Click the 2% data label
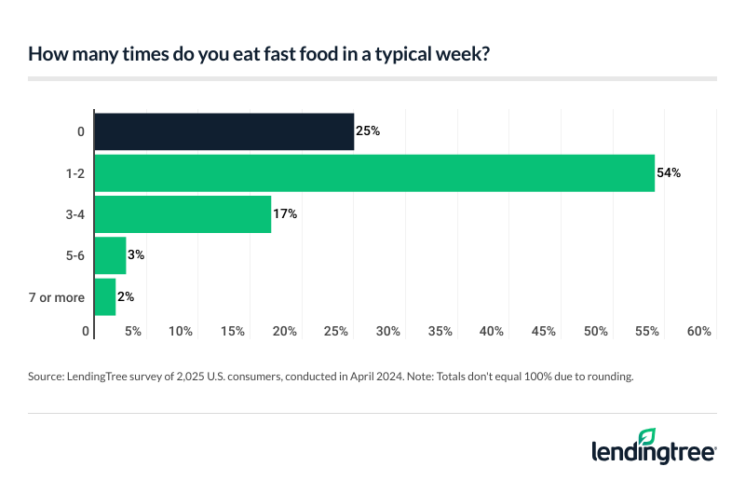 point(126,297)
